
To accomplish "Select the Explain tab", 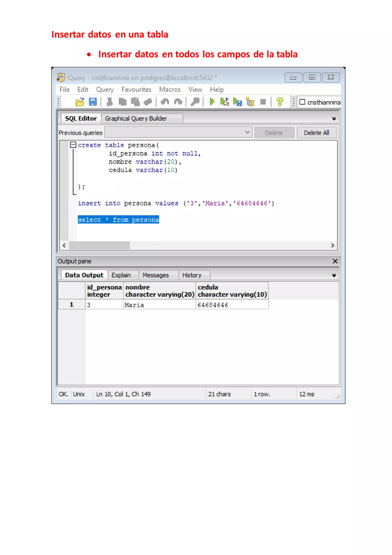I will pos(123,275).
